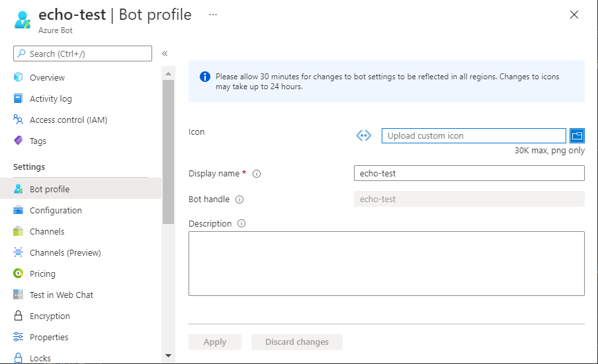Go to Access control (IAM)
Screen dimensions: 598x364
tap(68, 120)
